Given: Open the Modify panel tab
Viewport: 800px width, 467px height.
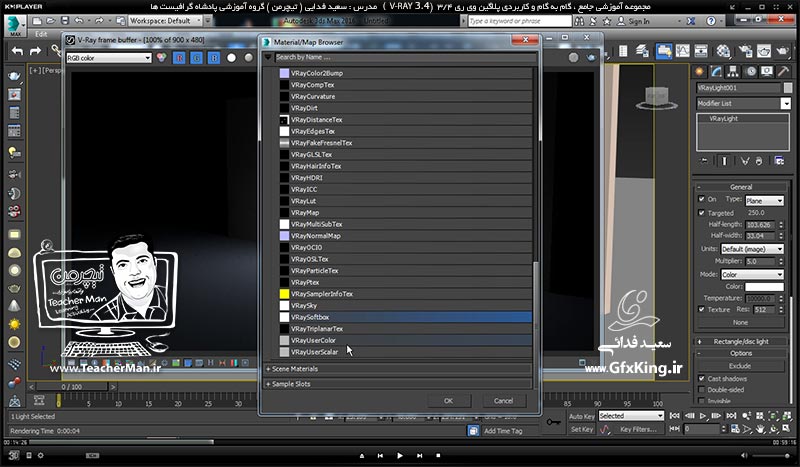Looking at the screenshot, I should [x=716, y=71].
